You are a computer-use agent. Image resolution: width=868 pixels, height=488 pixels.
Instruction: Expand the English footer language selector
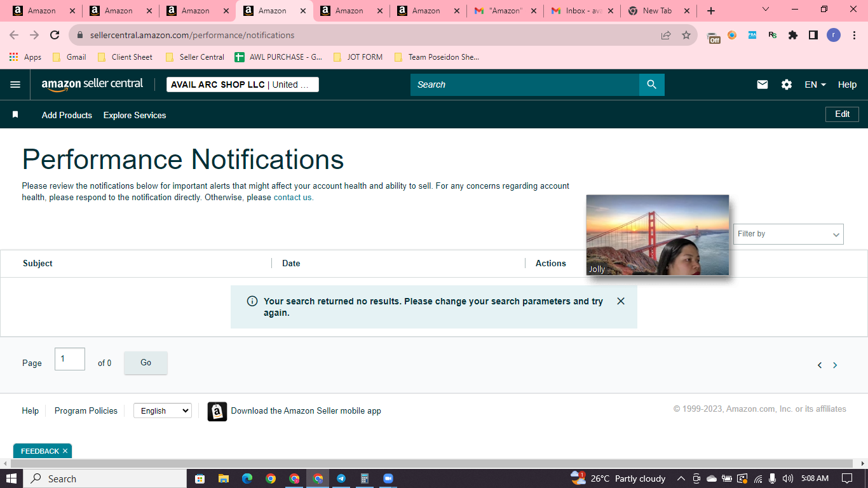click(x=162, y=411)
